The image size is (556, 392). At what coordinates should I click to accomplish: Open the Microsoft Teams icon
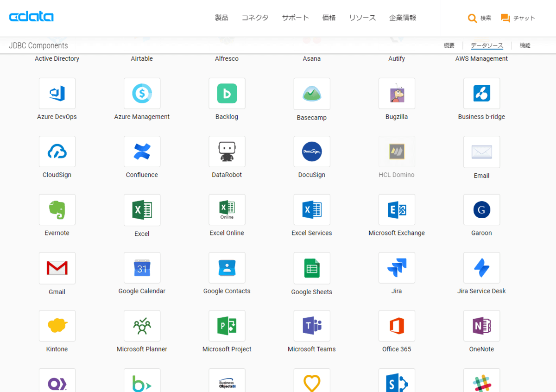pyautogui.click(x=312, y=326)
